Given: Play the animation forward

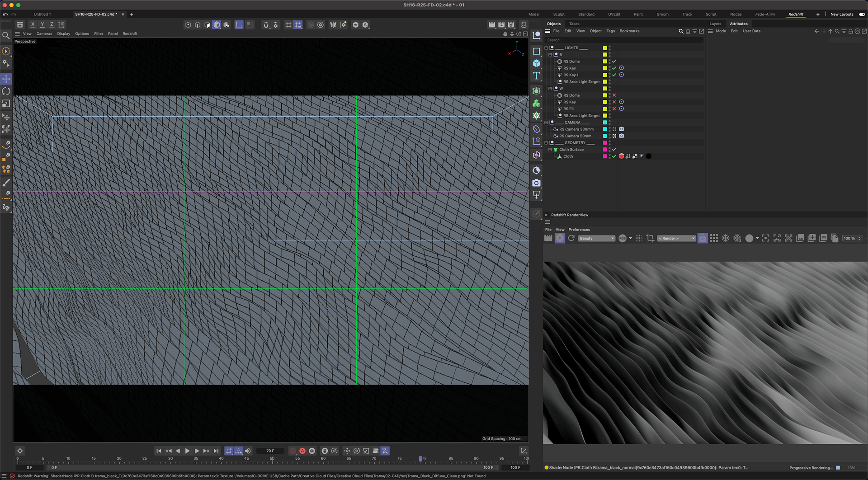Looking at the screenshot, I should pos(187,451).
